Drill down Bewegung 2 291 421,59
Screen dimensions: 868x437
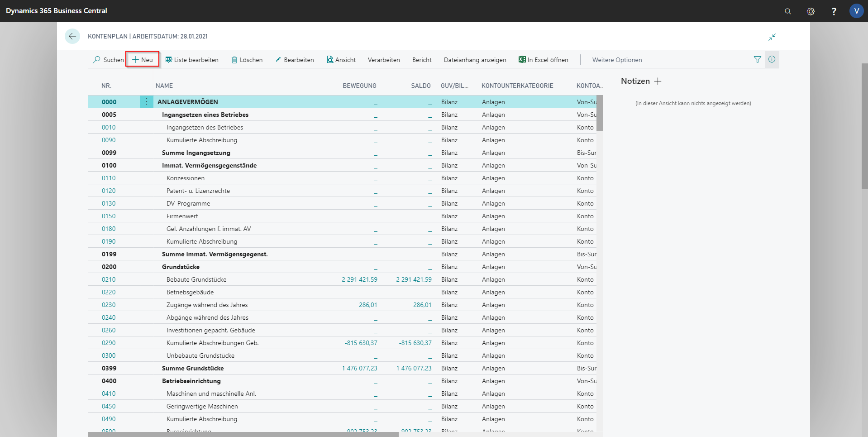[359, 279]
